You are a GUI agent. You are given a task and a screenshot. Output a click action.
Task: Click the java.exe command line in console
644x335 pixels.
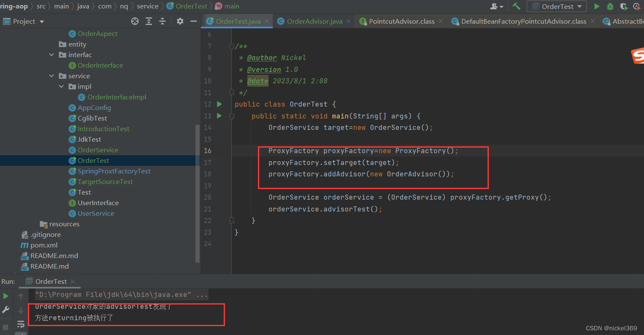[121, 294]
